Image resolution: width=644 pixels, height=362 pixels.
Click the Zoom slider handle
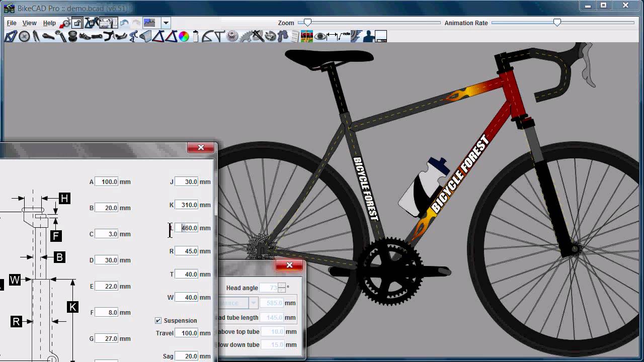pyautogui.click(x=307, y=23)
